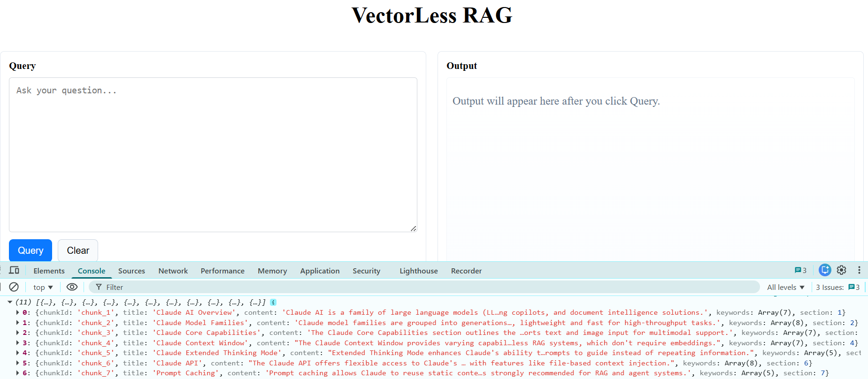Click keywords Array(5) in the chunk_7 row
This screenshot has width=868, height=379.
coord(758,373)
